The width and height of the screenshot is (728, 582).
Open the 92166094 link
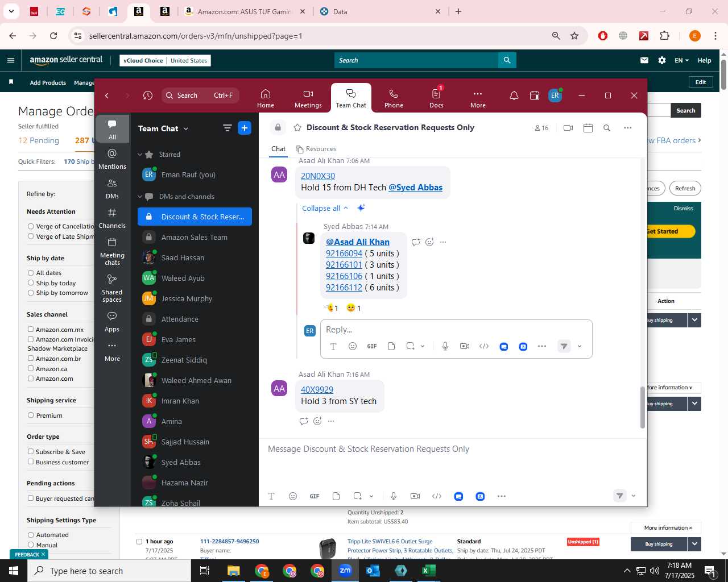point(344,253)
